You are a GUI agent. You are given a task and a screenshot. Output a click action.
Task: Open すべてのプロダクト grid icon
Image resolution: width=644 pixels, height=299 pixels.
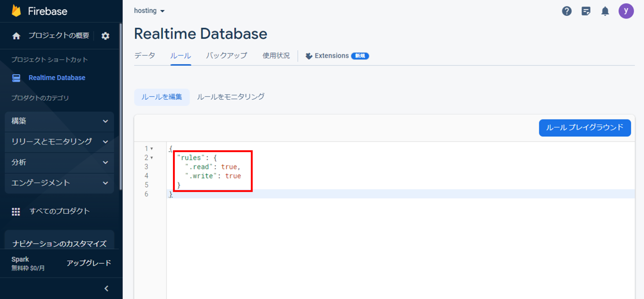(15, 211)
